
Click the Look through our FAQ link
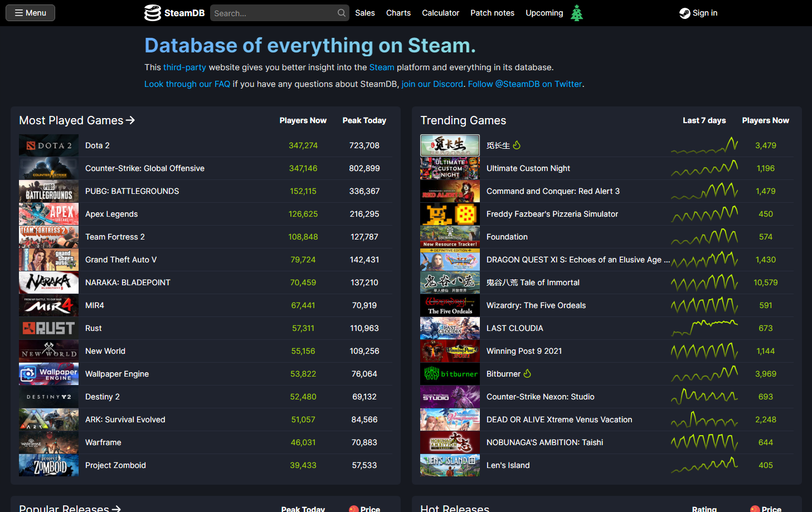coord(187,84)
